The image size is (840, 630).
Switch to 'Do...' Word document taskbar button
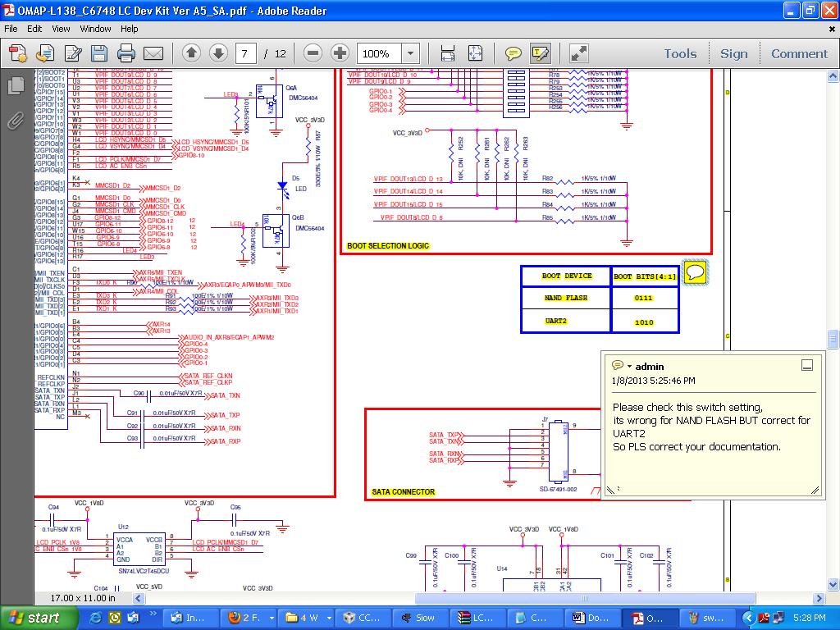click(x=592, y=618)
